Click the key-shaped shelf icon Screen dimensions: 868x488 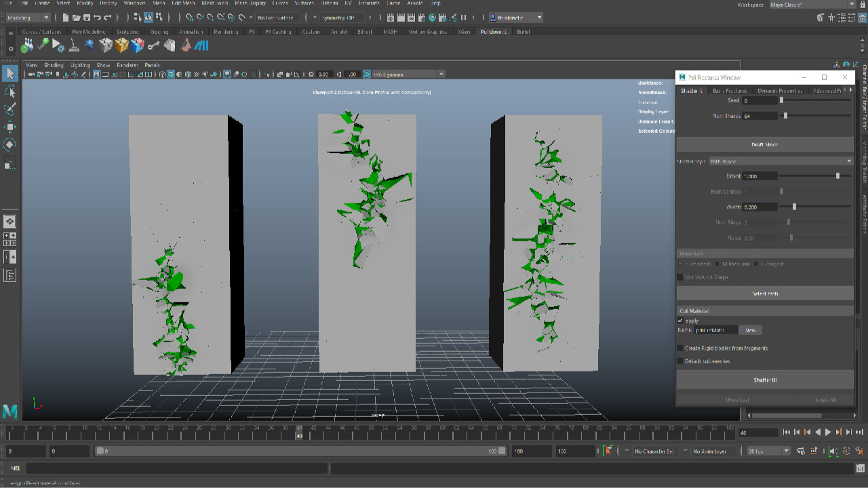tap(154, 46)
